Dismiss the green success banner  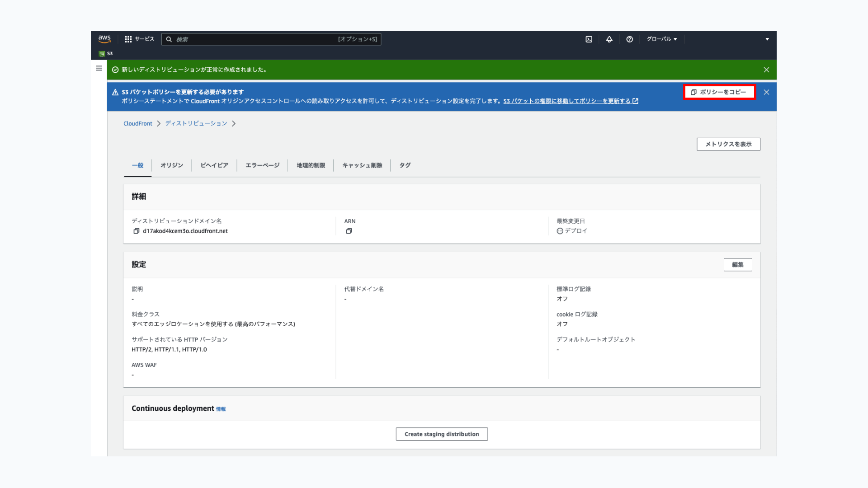pos(766,70)
